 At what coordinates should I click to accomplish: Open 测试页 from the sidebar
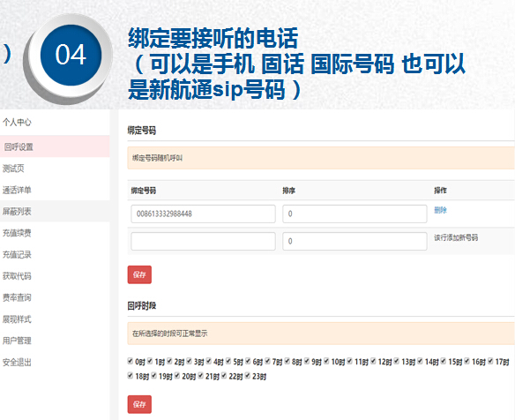pos(13,169)
